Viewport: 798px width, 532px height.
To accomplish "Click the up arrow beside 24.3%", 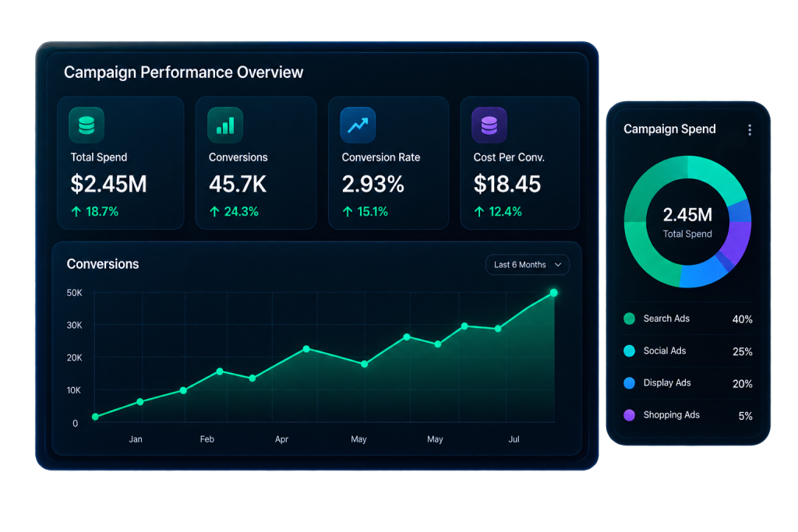I will [x=214, y=212].
